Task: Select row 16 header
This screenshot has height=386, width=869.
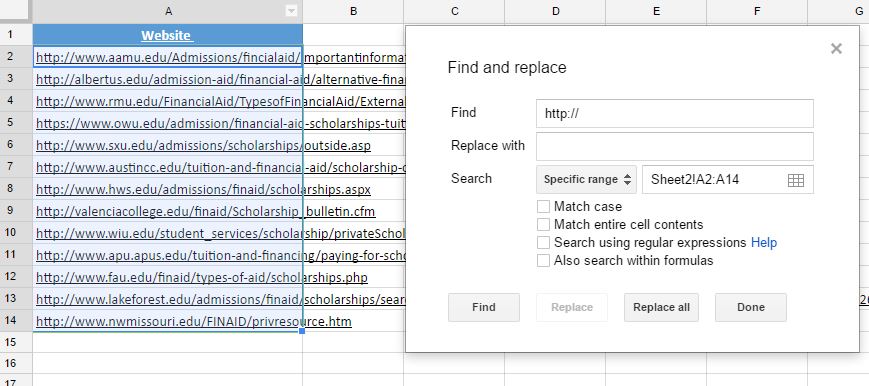Action: coord(16,363)
